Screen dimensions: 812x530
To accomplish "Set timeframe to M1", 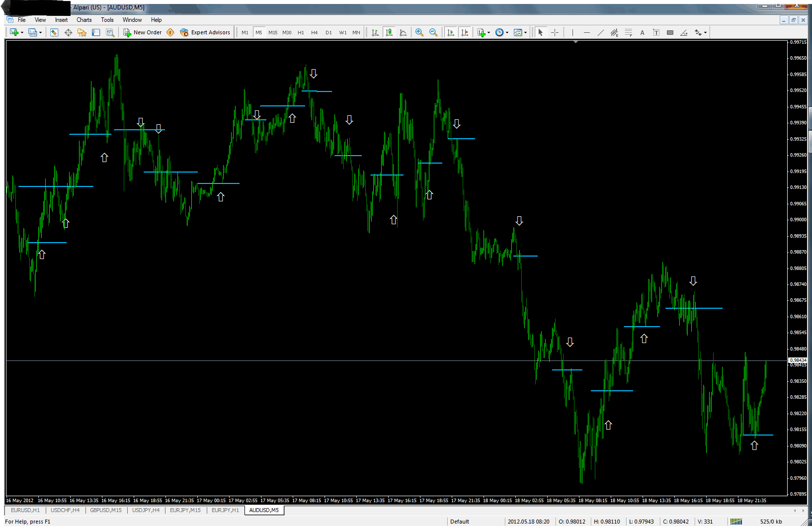I will point(245,32).
